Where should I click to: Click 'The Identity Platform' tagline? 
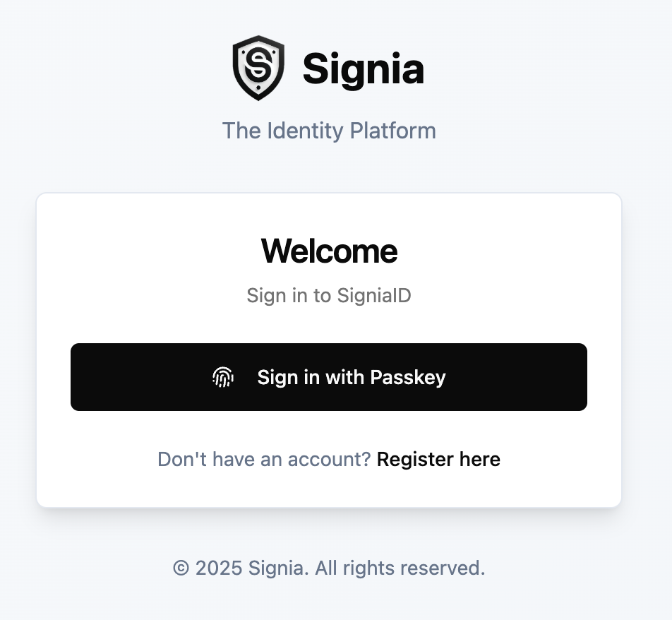pyautogui.click(x=329, y=131)
